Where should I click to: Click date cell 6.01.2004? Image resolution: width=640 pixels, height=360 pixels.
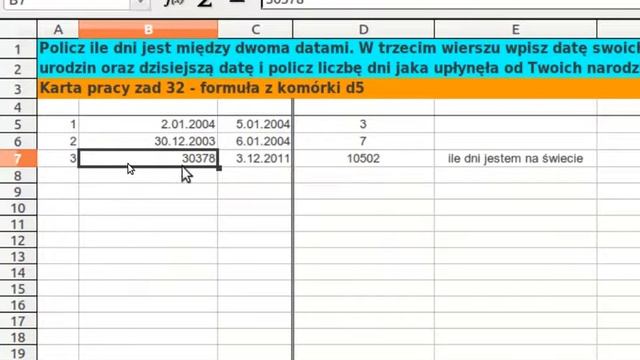pyautogui.click(x=256, y=141)
